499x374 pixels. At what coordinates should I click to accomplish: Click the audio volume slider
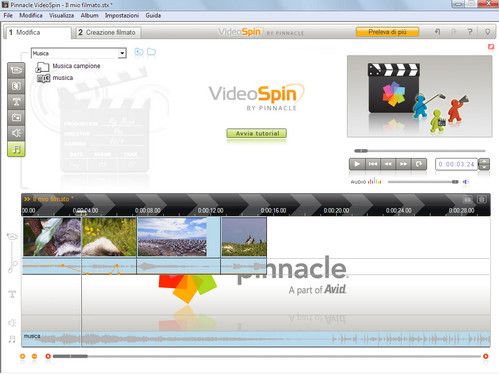coord(423,182)
